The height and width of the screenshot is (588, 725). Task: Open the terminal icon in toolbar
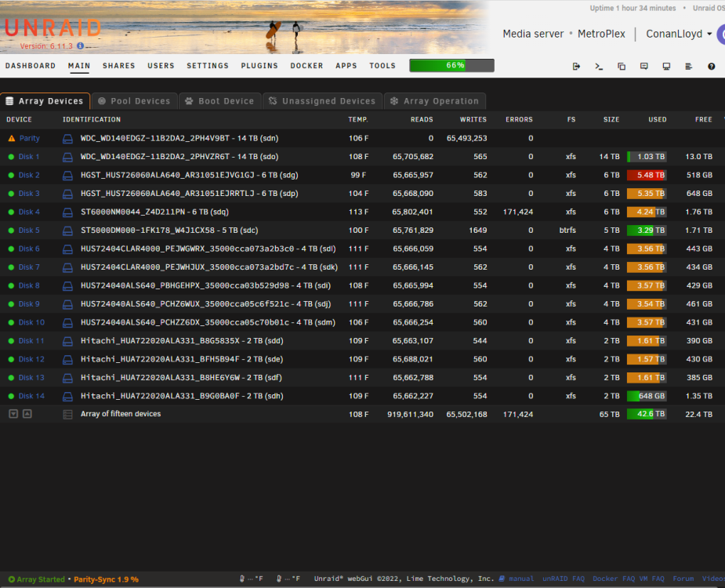pyautogui.click(x=599, y=66)
